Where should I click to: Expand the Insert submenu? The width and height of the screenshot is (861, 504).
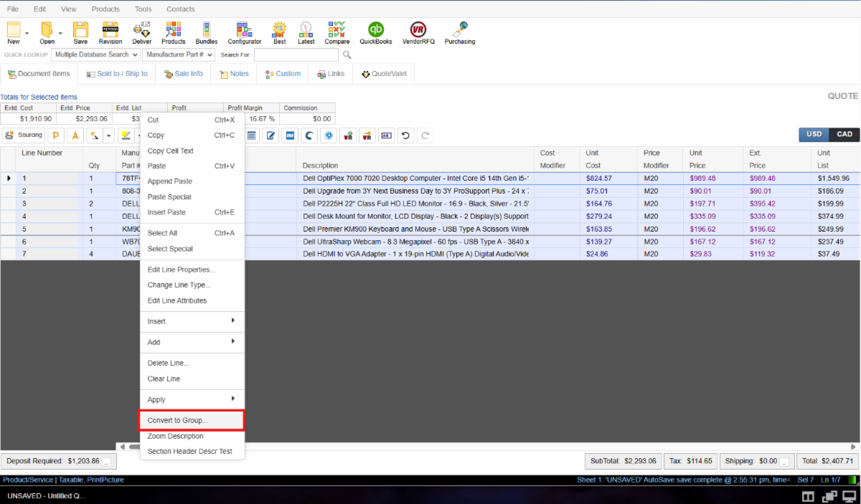[x=192, y=321]
